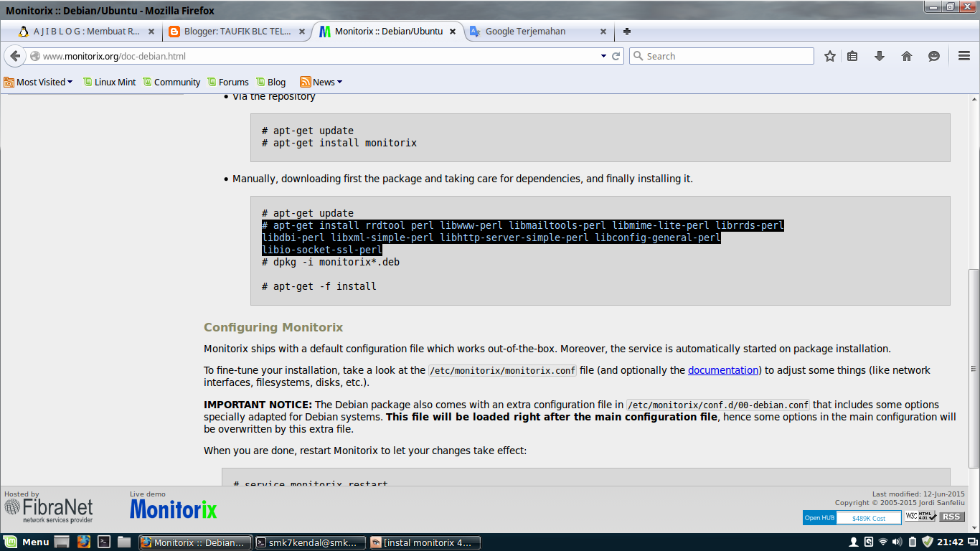Open the Linux Mint bookmark

[109, 82]
